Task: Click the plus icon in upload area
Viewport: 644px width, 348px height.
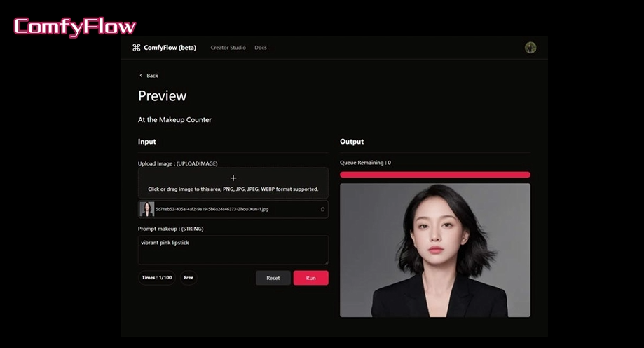Action: pos(233,178)
